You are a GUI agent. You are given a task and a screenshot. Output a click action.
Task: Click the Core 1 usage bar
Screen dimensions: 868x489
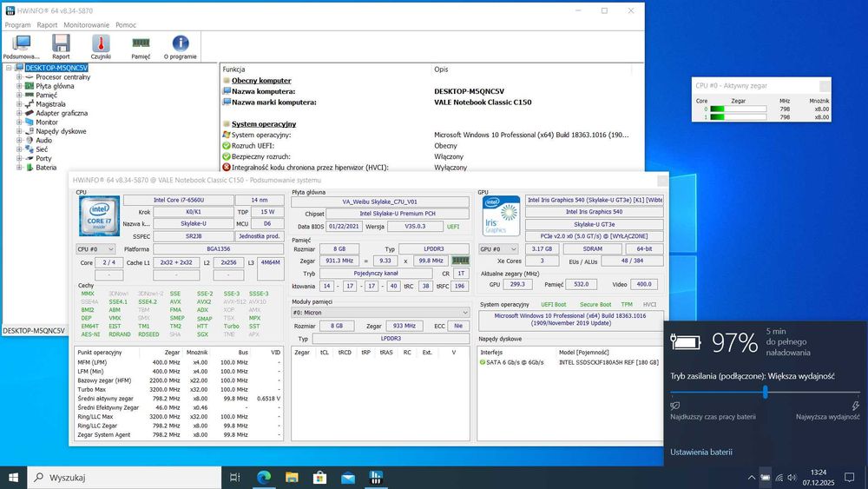coord(738,117)
